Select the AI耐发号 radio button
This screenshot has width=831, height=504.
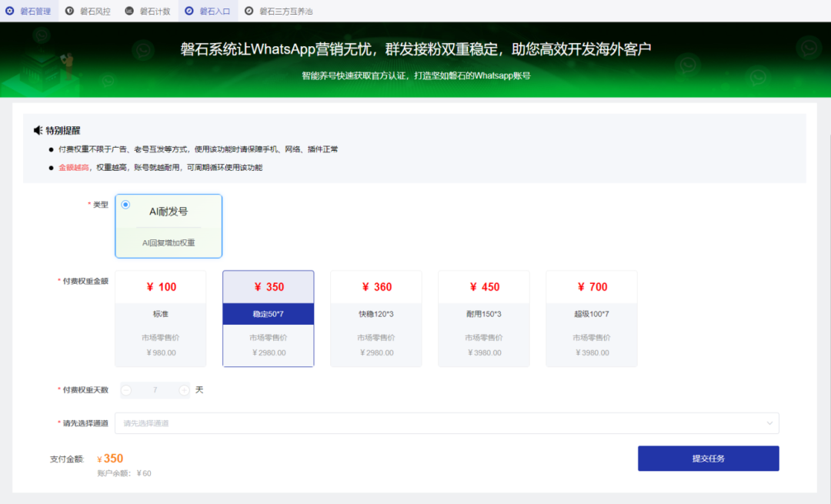click(x=125, y=204)
